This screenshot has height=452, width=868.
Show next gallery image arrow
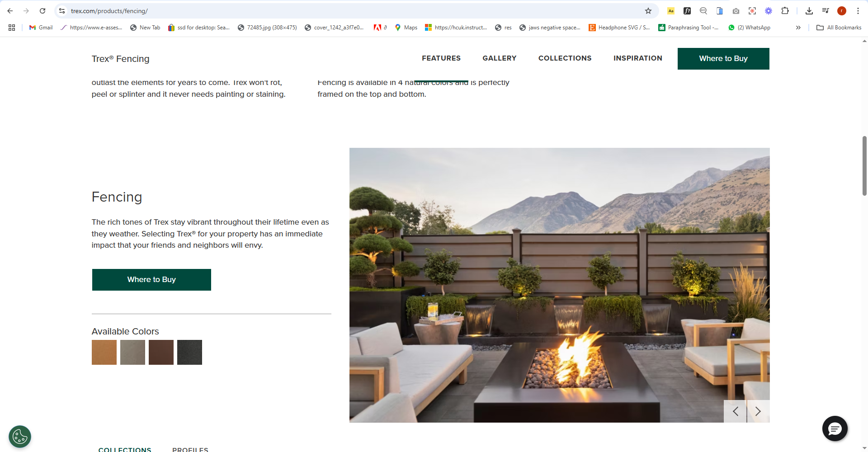coord(758,411)
